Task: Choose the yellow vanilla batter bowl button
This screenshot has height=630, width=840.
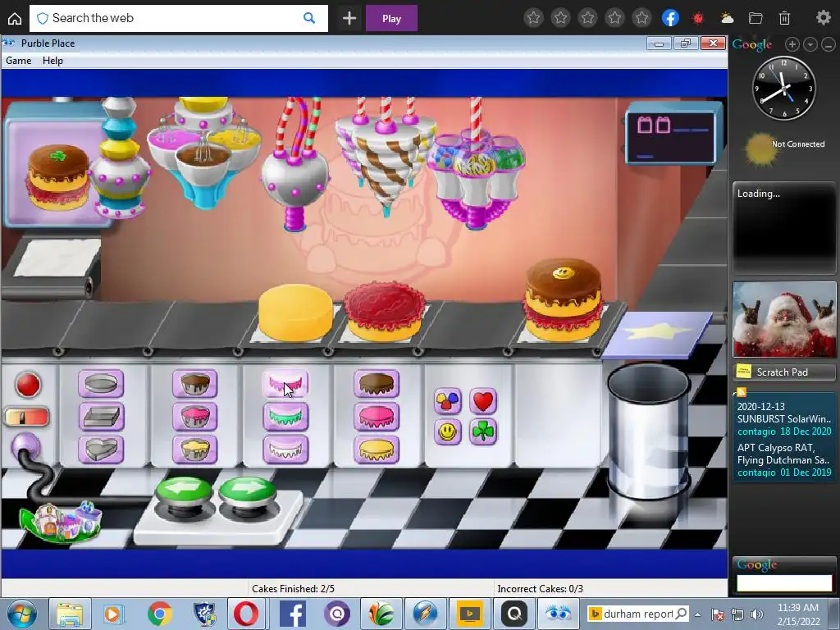Action: point(195,450)
